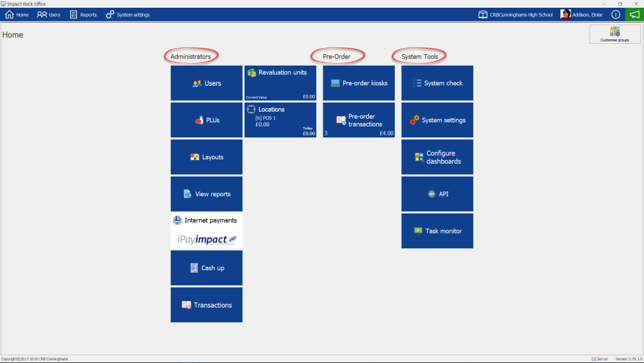The image size is (644, 363).
Task: Click the [1] Server status text
Action: 600,359
